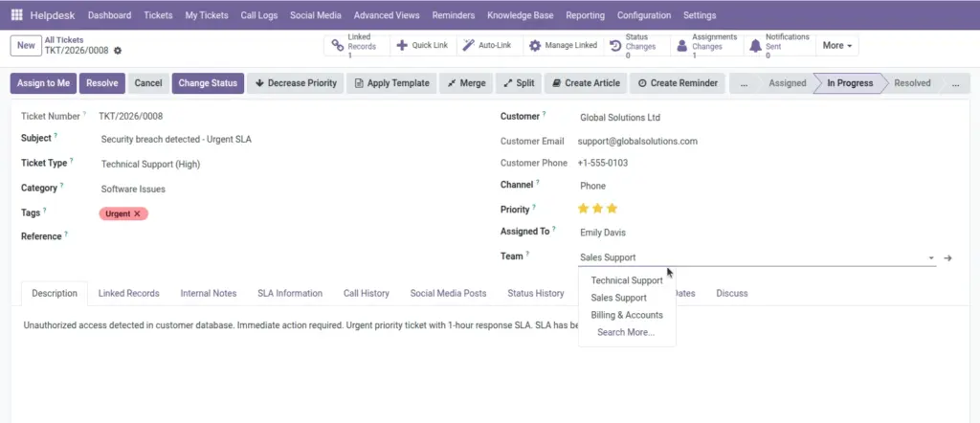Screen dimensions: 980x423
Task: Switch to Linked Records tab
Action: [129, 293]
